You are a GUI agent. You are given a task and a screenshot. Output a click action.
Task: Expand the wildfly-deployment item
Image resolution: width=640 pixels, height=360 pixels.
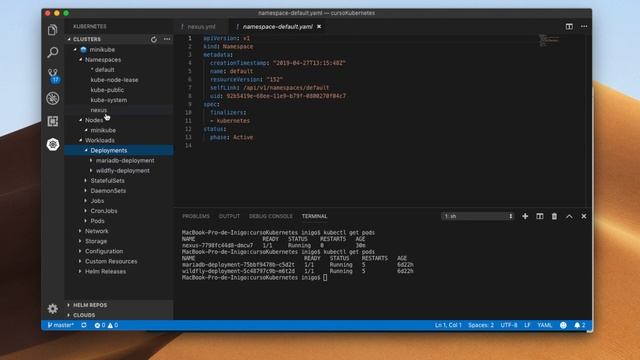[91, 171]
